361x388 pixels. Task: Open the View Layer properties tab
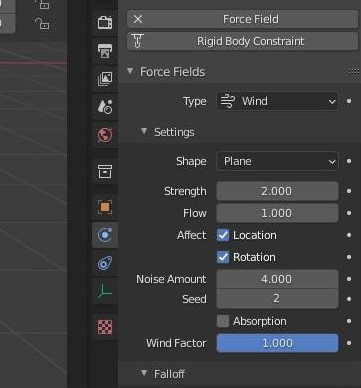[105, 79]
